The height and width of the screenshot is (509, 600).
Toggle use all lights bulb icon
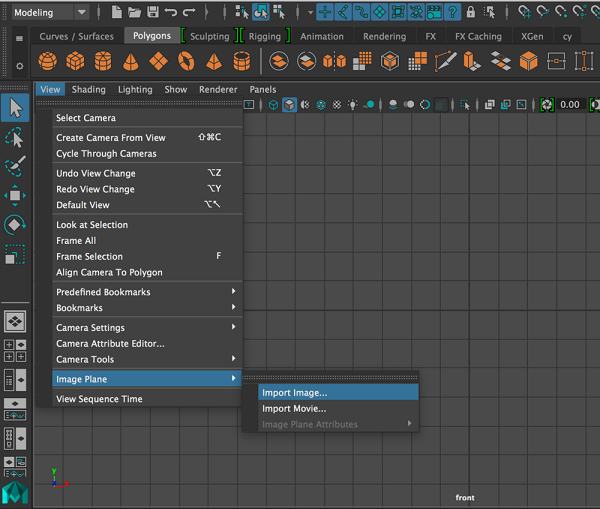352,105
